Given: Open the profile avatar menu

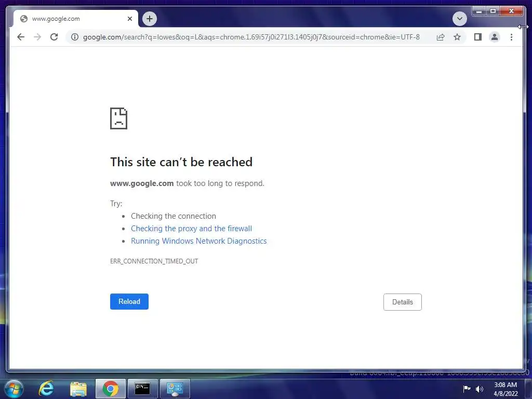Looking at the screenshot, I should coord(495,37).
